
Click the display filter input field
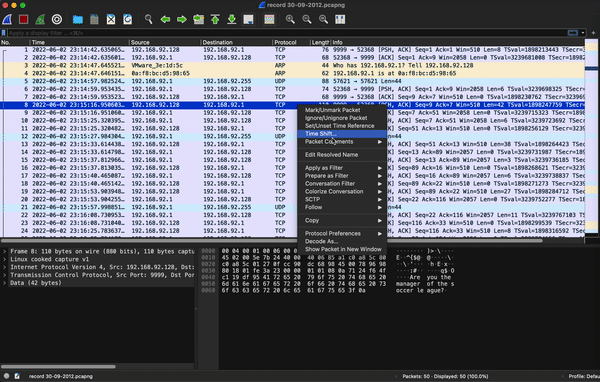[287, 33]
